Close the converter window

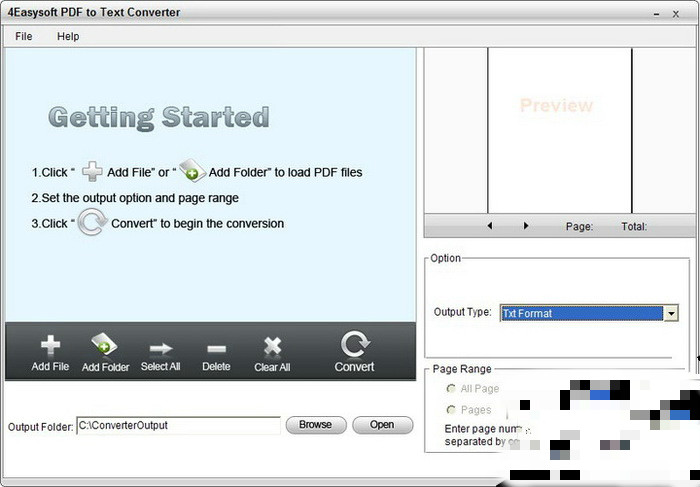click(676, 14)
